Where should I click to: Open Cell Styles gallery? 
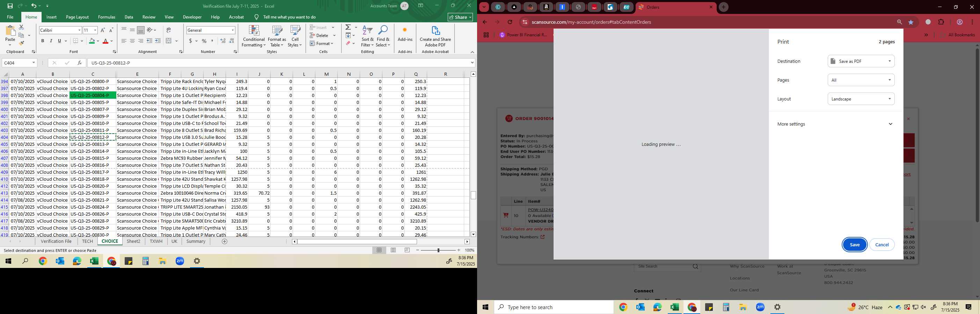click(295, 36)
